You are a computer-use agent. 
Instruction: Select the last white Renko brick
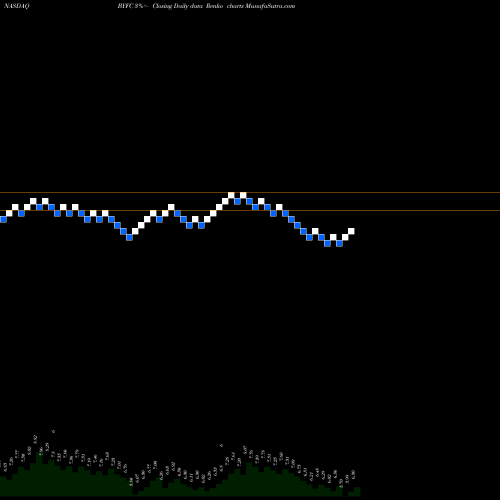(x=351, y=231)
